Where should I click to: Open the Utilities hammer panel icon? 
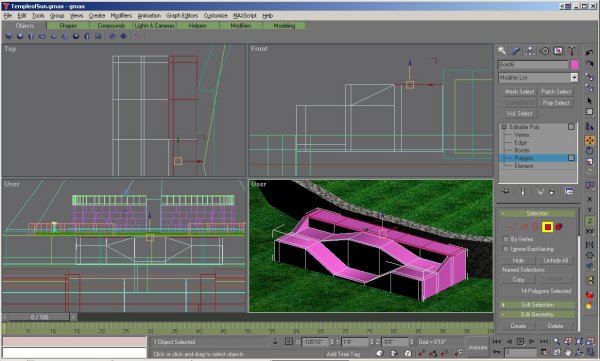click(x=572, y=51)
